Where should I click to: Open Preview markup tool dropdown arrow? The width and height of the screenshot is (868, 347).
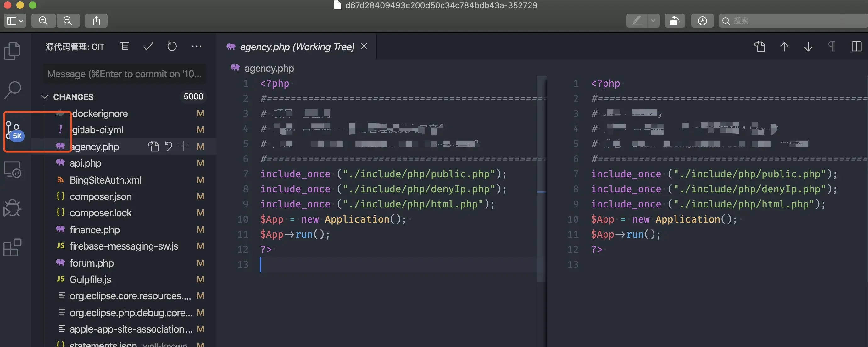point(653,21)
